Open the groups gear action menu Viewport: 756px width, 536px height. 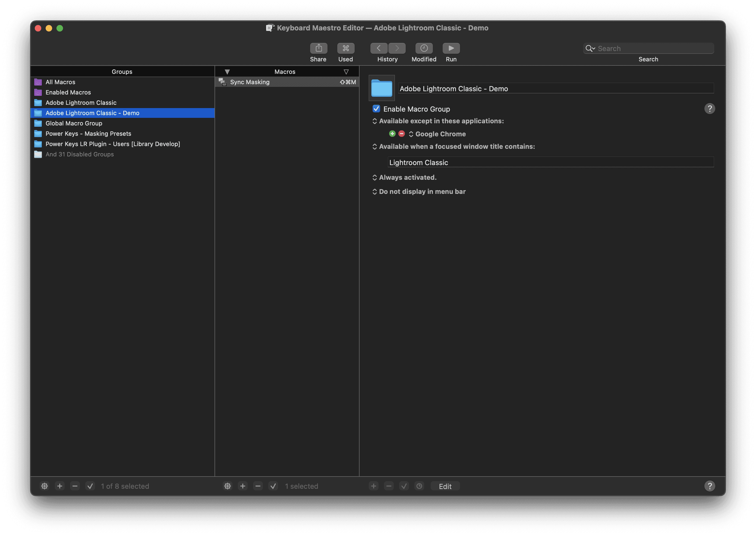[45, 486]
